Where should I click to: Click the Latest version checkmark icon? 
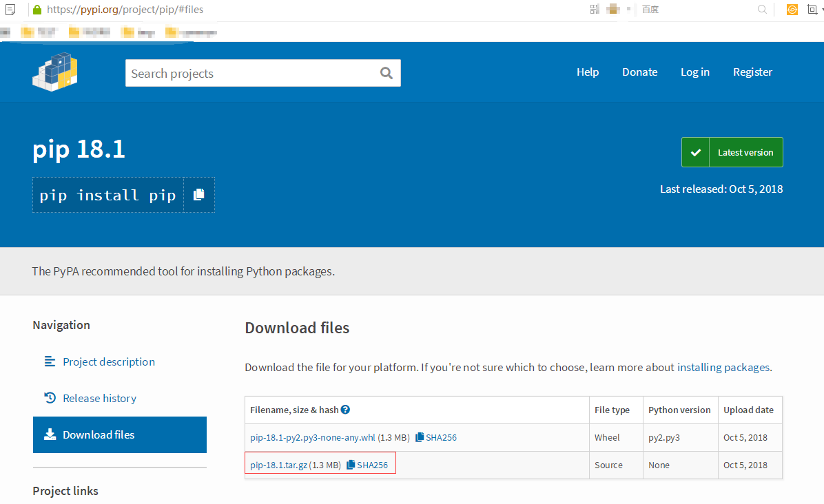[x=695, y=152]
